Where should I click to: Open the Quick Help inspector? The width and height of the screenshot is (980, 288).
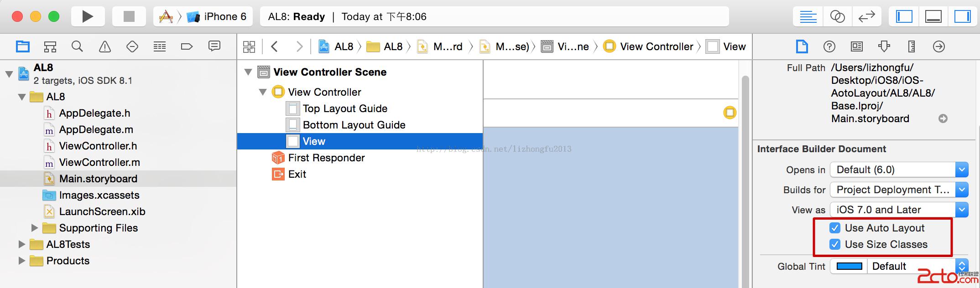click(829, 46)
